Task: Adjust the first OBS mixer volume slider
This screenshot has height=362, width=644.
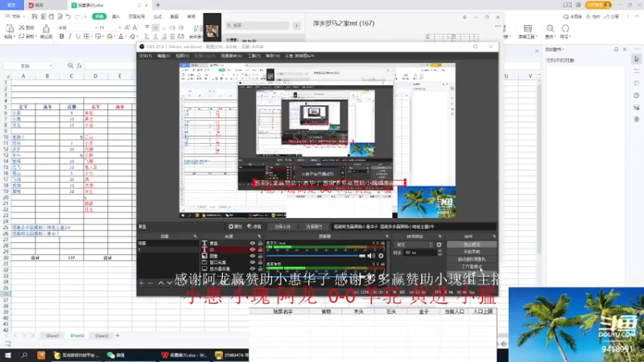Action: (x=316, y=256)
